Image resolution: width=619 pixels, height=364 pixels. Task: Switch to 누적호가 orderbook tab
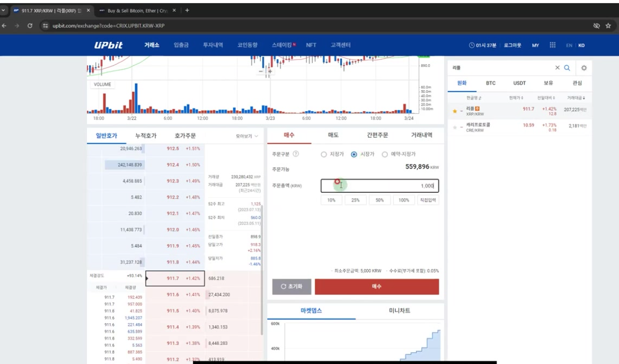(x=146, y=136)
